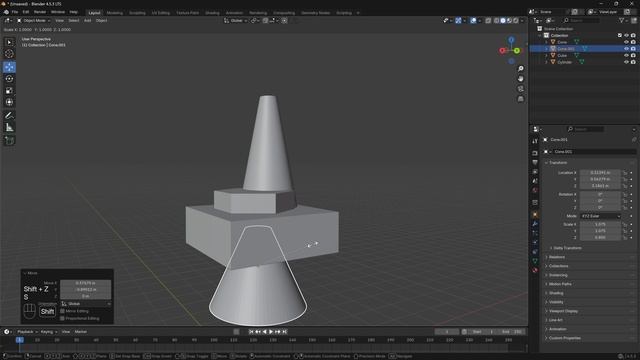Choose the Measure ruler tool
Viewport: 640px width, 360px height.
[9, 128]
